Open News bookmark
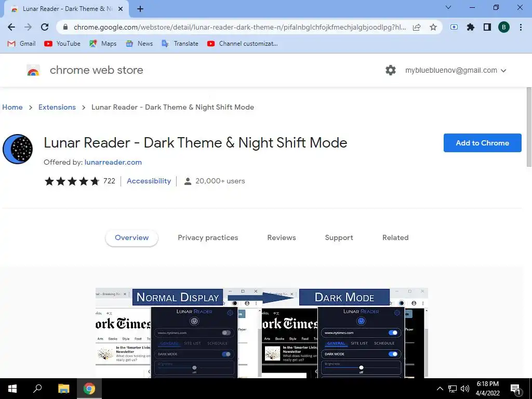 139,44
